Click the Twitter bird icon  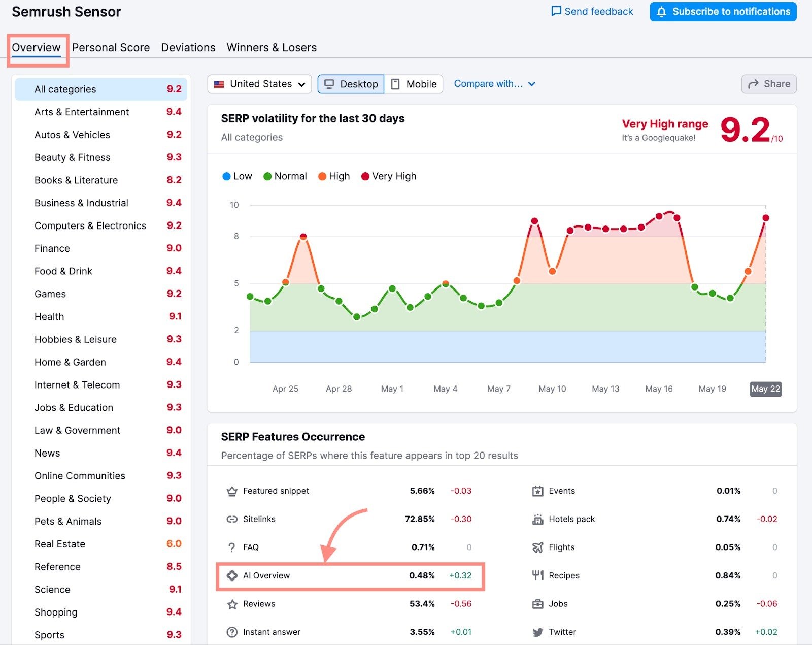pos(537,632)
